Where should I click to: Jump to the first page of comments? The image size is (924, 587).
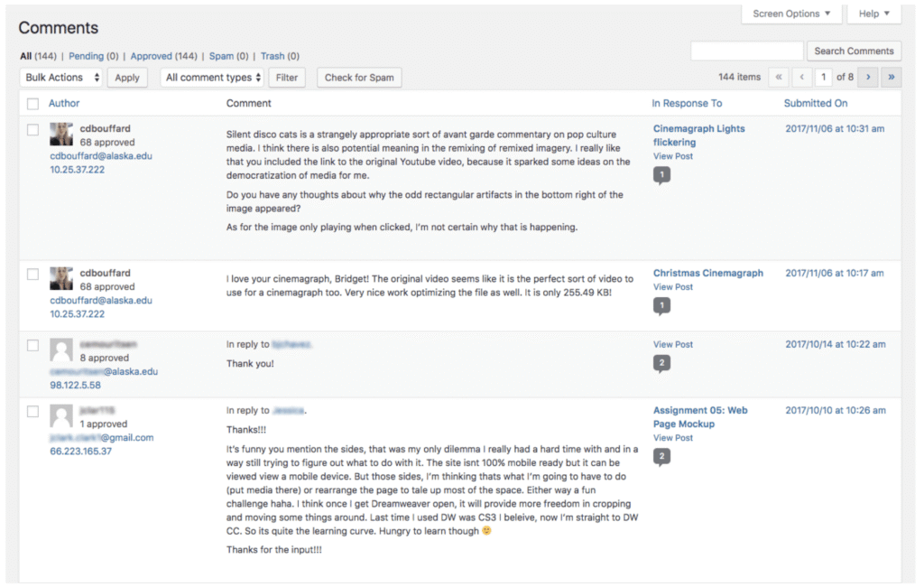click(x=778, y=77)
